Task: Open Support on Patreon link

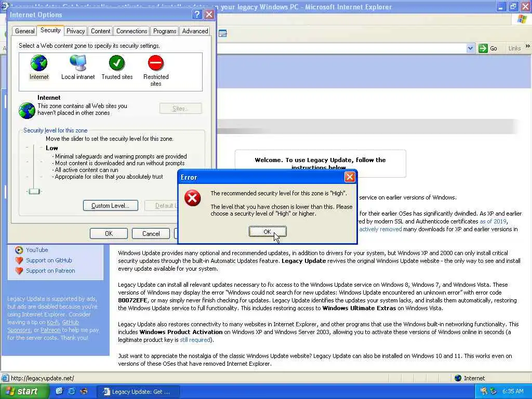Action: 50,271
